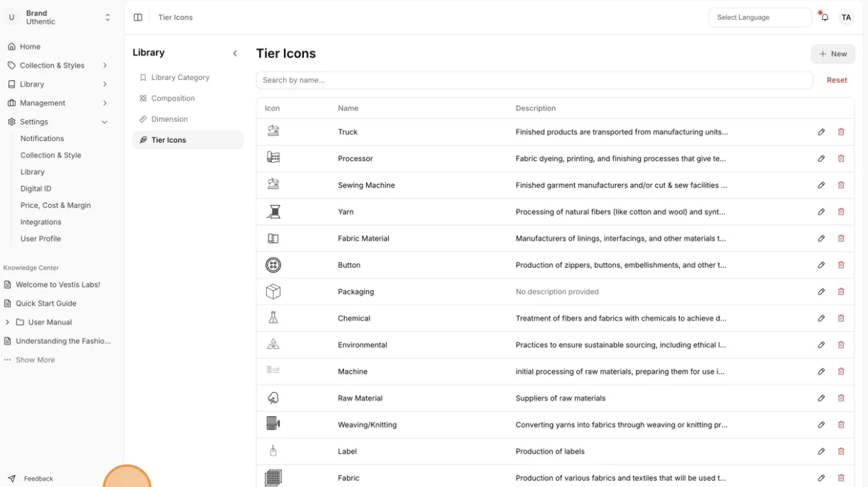
Task: Click the Packaging box icon image
Action: tap(273, 292)
